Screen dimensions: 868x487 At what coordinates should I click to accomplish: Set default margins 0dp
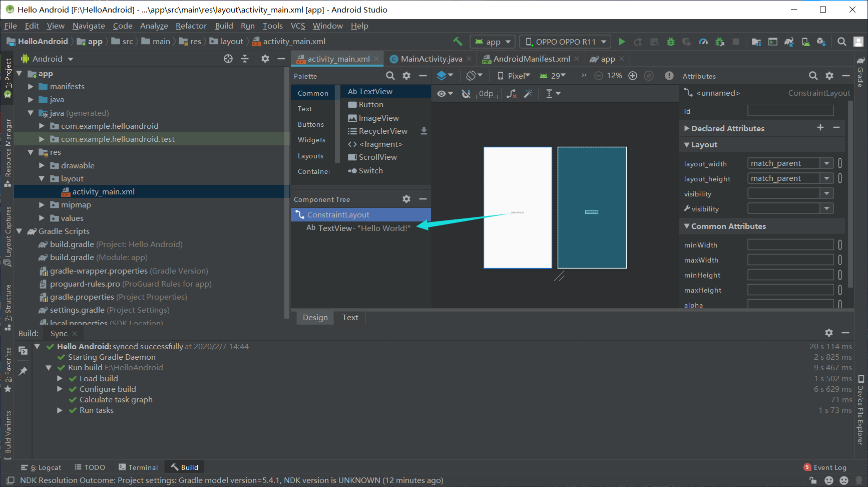click(486, 94)
